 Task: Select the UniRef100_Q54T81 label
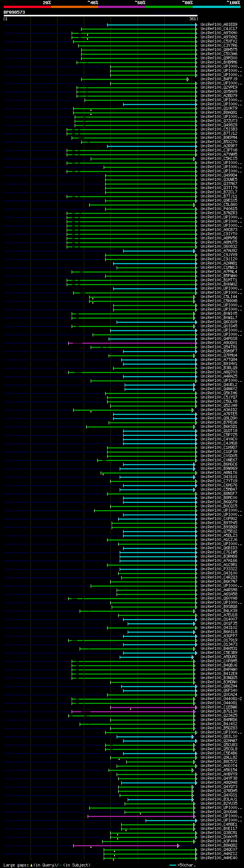coord(219,347)
